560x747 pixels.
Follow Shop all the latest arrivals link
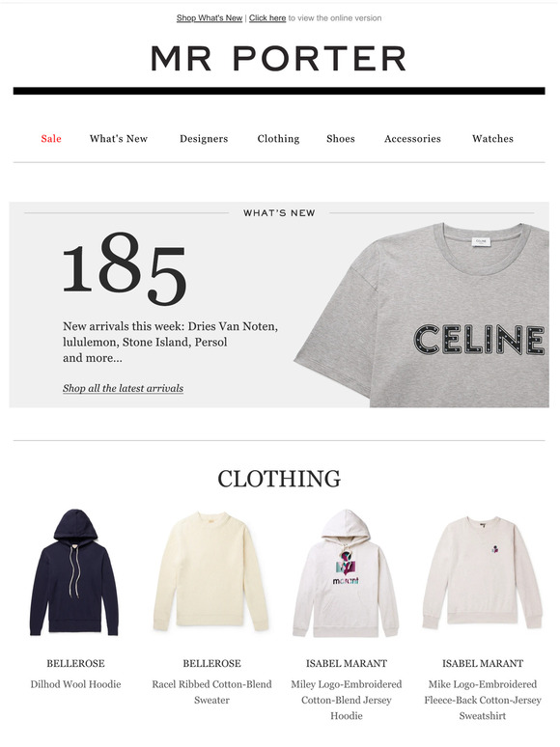tap(123, 388)
